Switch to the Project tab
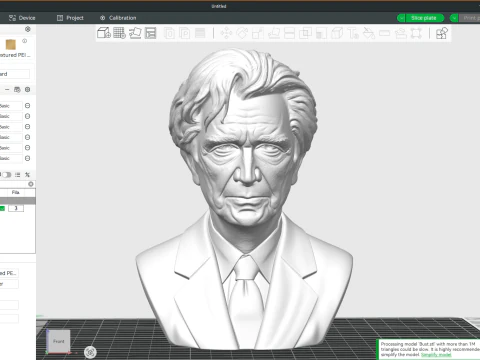Viewport: 480px width, 360px height. tap(70, 18)
